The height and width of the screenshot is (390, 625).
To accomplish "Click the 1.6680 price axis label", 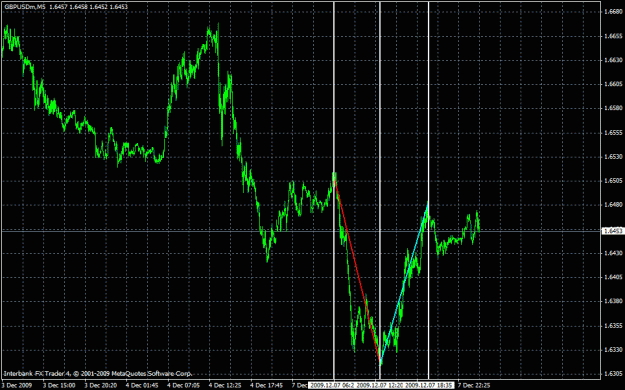I will 613,12.
